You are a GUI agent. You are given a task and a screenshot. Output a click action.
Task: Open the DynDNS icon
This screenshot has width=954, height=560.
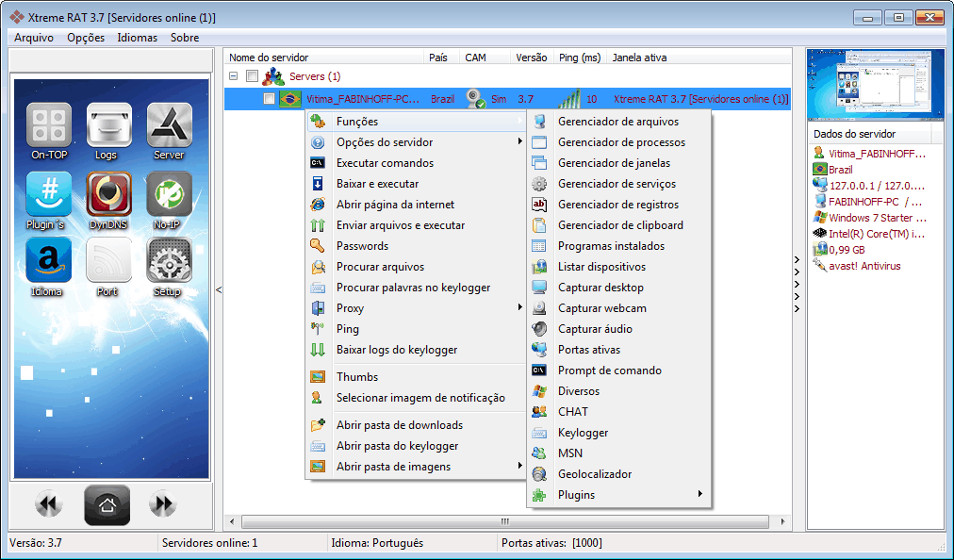pos(109,194)
